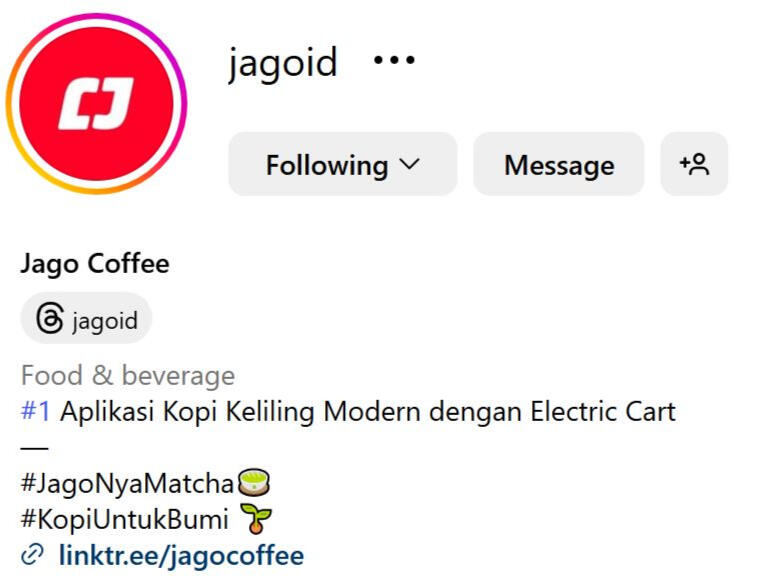View story via the gradient ring around the avatar
The width and height of the screenshot is (767, 585).
(96, 104)
